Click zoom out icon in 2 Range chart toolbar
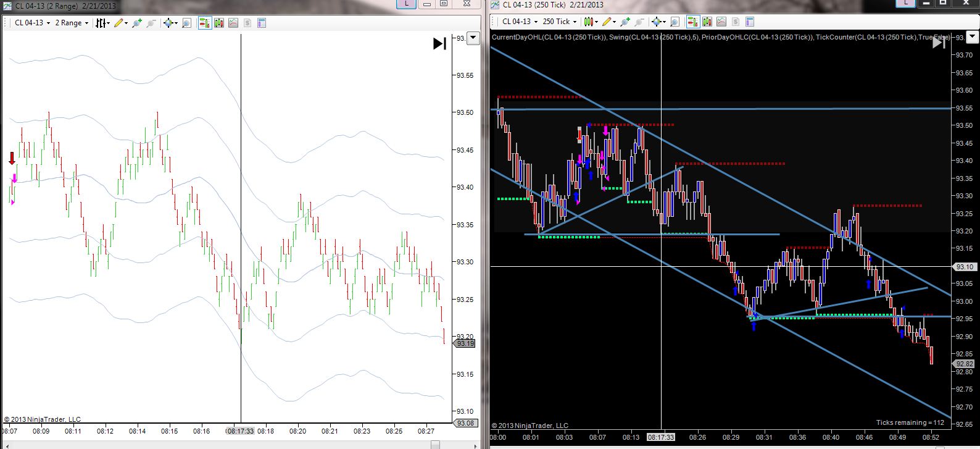Image resolution: width=980 pixels, height=449 pixels. point(151,23)
